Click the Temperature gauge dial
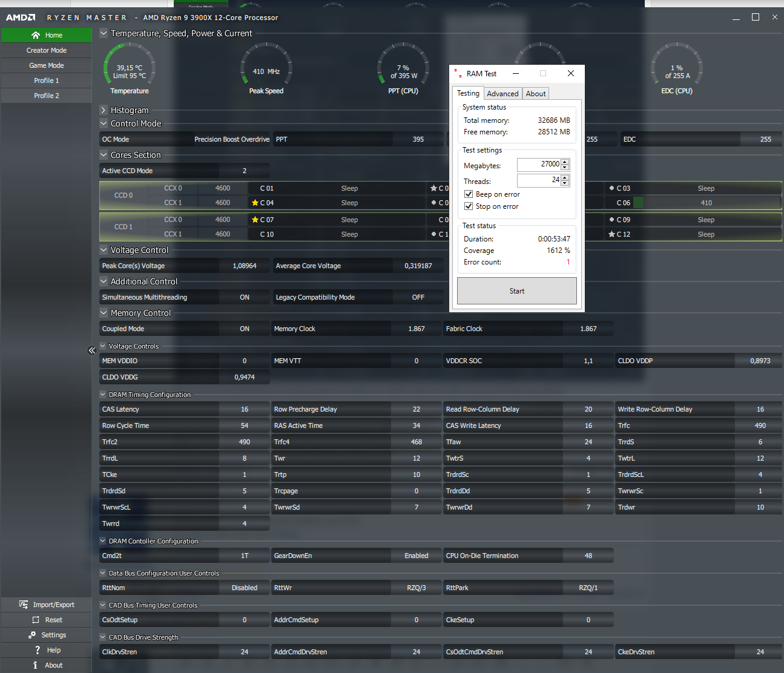This screenshot has height=673, width=784. 130,67
